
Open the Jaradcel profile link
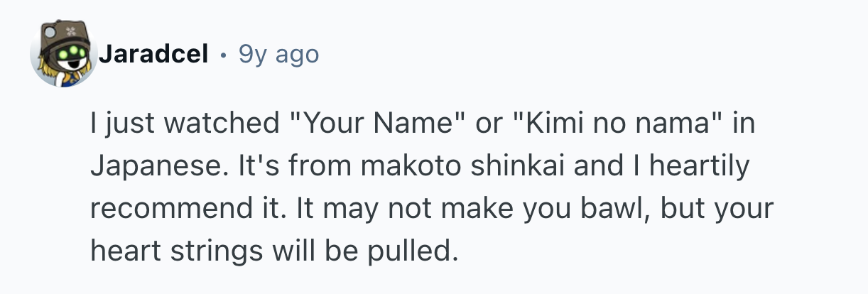(153, 53)
